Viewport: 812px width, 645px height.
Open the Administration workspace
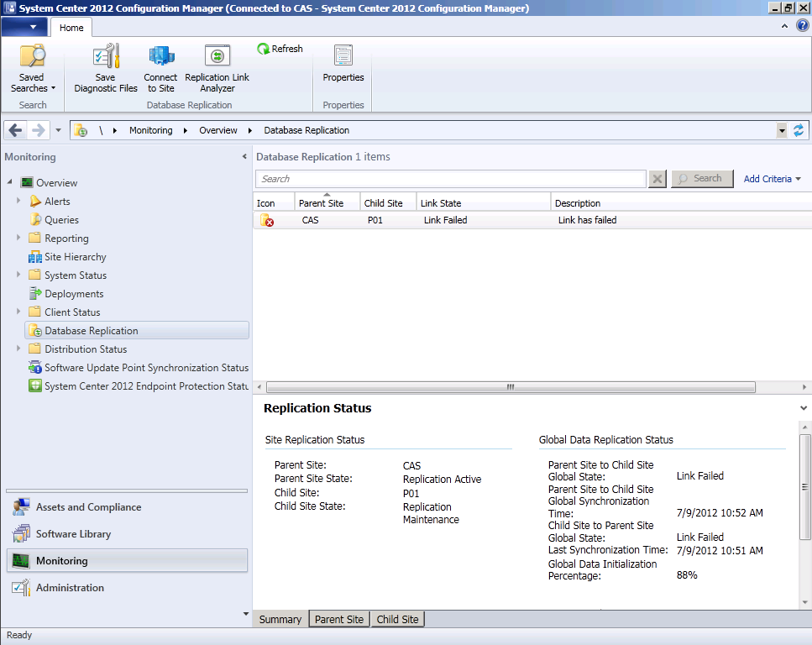[127, 588]
